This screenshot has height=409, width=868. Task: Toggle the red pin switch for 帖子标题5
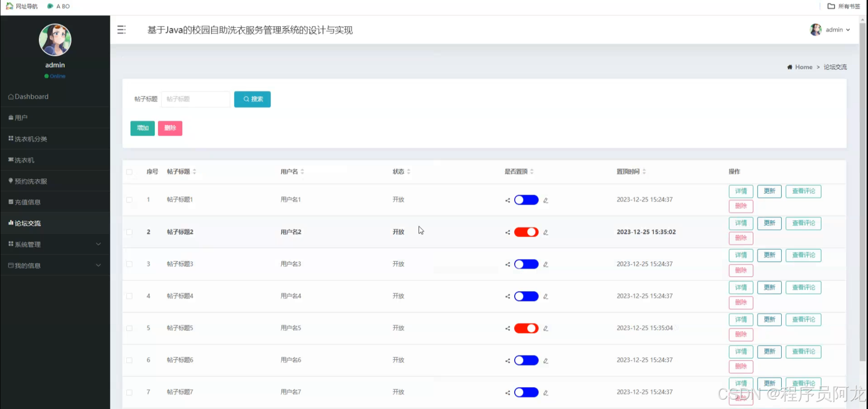click(x=526, y=328)
